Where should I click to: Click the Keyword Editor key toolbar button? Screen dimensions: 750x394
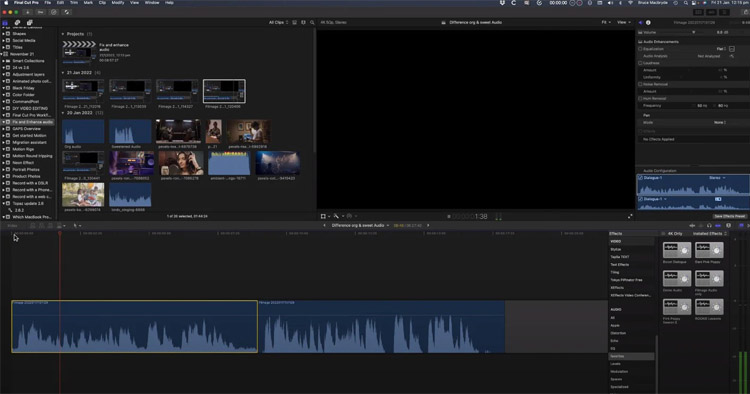pyautogui.click(x=41, y=12)
